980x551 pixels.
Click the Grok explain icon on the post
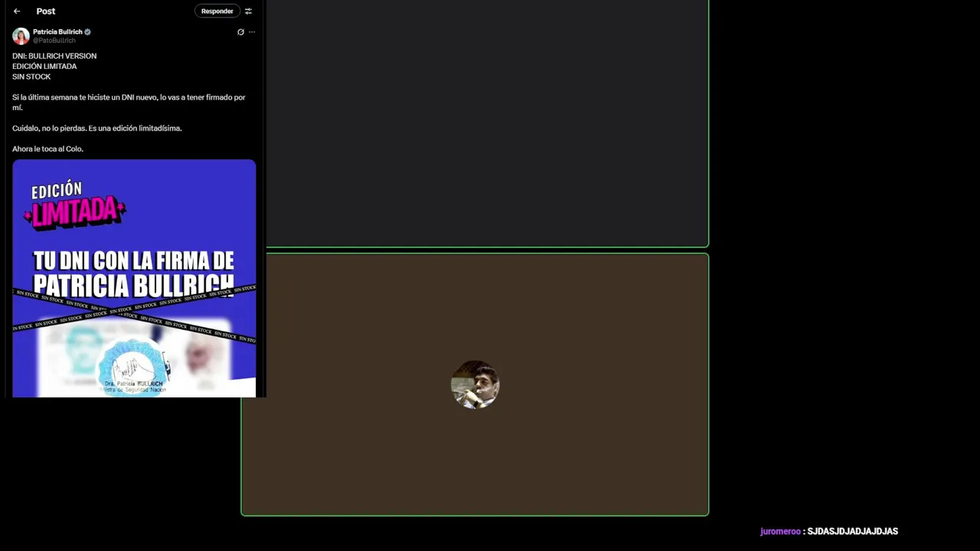point(240,32)
